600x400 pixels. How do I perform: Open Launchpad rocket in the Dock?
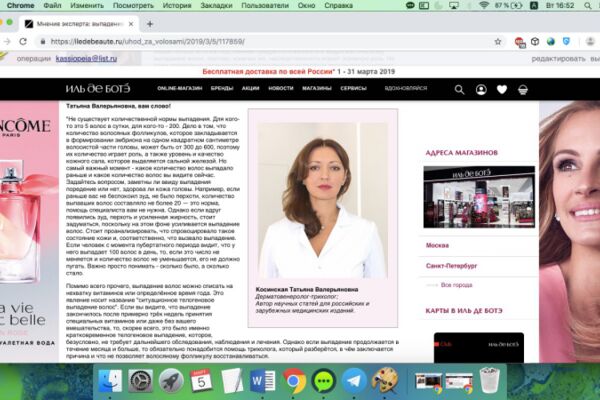(171, 381)
